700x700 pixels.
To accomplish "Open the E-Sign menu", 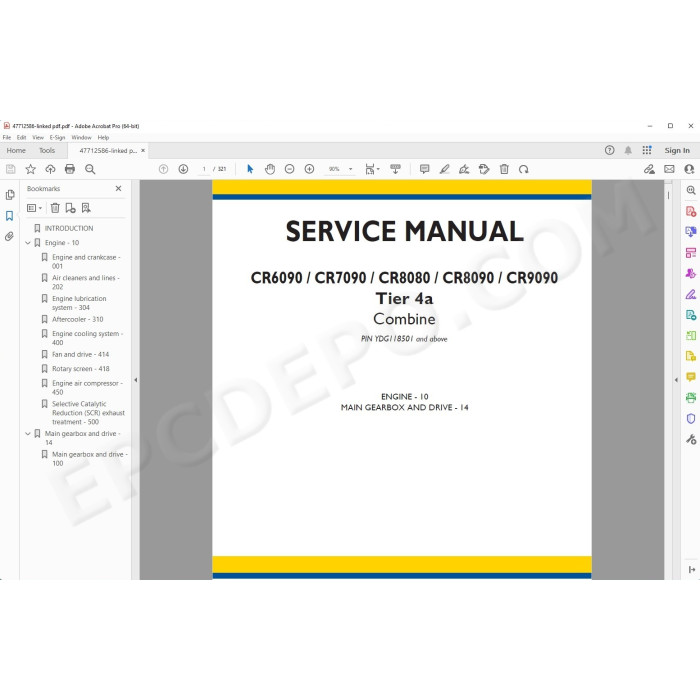I will point(57,138).
